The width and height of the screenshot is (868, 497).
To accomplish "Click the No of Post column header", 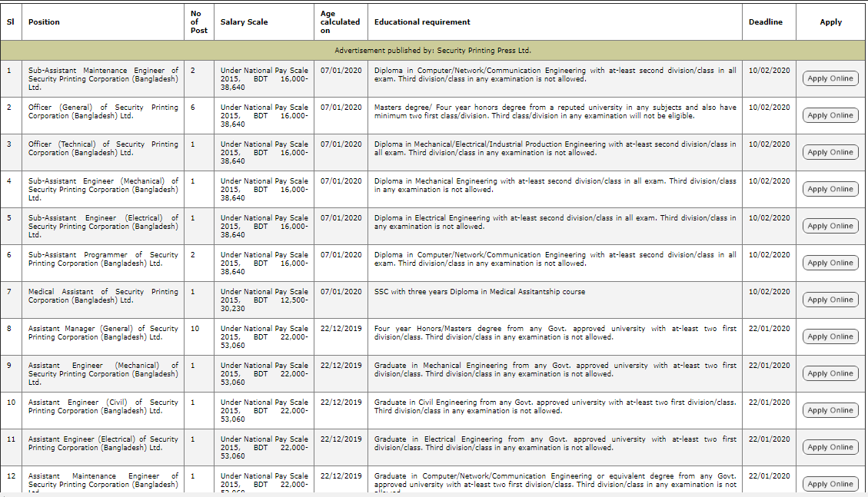I will [x=198, y=22].
